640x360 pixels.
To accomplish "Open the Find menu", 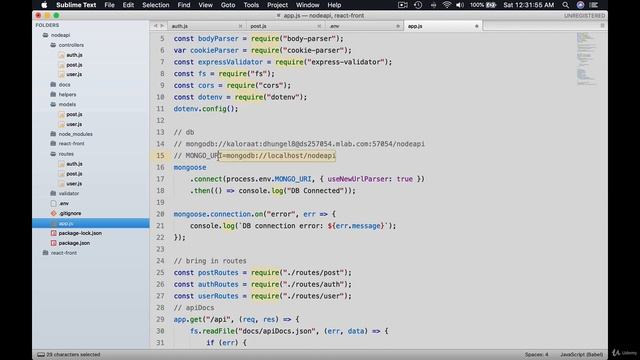I will coord(184,5).
